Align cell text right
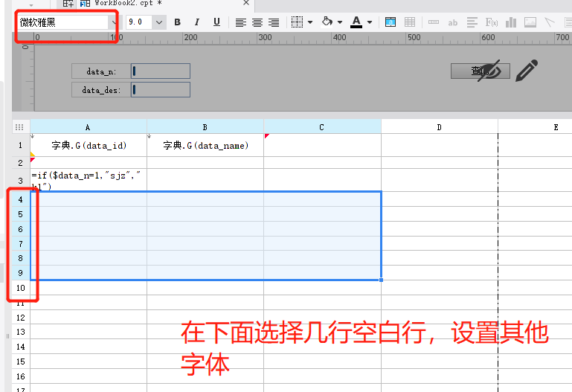Viewport: 572px width, 392px height. (x=274, y=22)
